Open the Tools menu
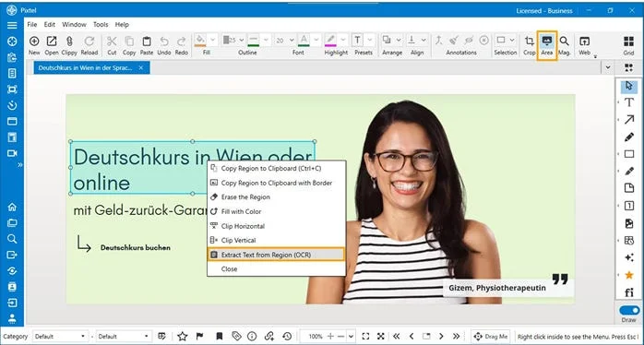The image size is (644, 345). point(101,25)
